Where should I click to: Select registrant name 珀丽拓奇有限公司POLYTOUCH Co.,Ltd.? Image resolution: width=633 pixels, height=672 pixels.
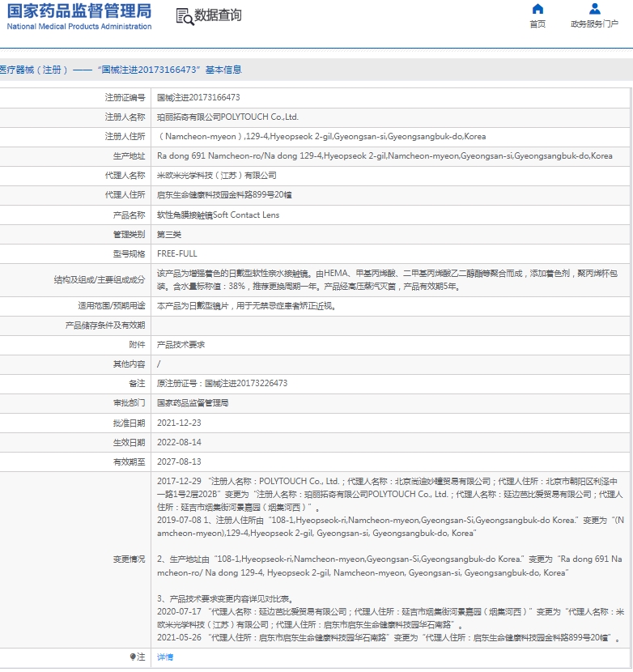pyautogui.click(x=227, y=117)
